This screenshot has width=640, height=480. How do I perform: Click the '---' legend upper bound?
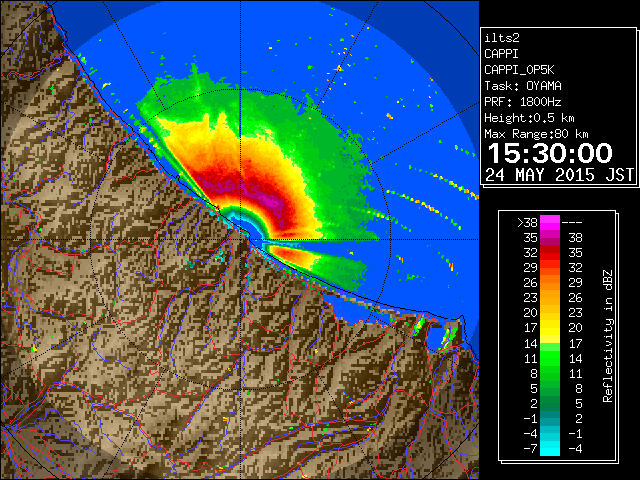[572, 222]
